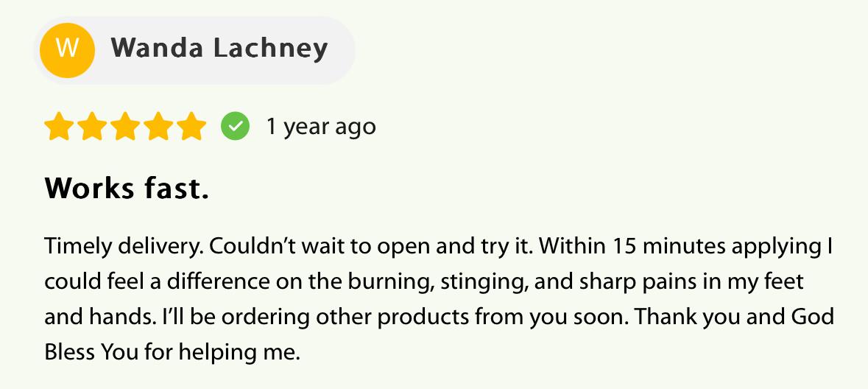The width and height of the screenshot is (868, 389).
Task: Click the second rating star
Action: 93,126
